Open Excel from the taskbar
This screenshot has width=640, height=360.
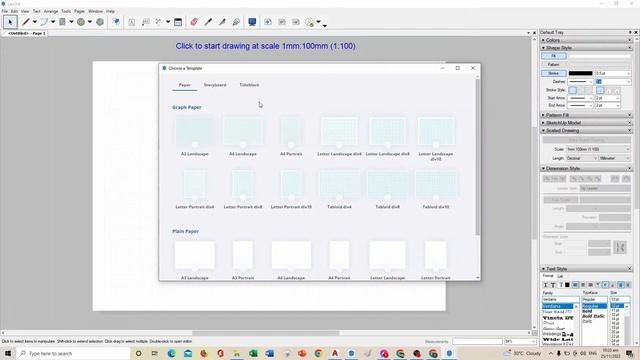pyautogui.click(x=253, y=353)
